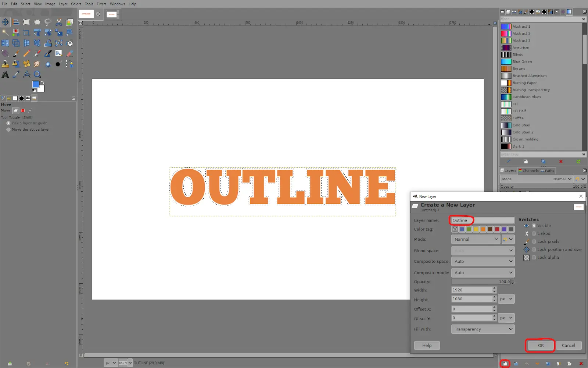Open the Filters menu
Viewport: 588px width, 368px height.
tap(101, 4)
